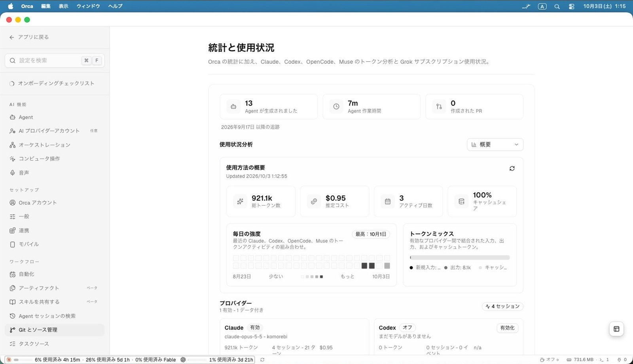The image size is (633, 364).
Task: Click the オフ status bar indicator
Action: tap(549, 360)
